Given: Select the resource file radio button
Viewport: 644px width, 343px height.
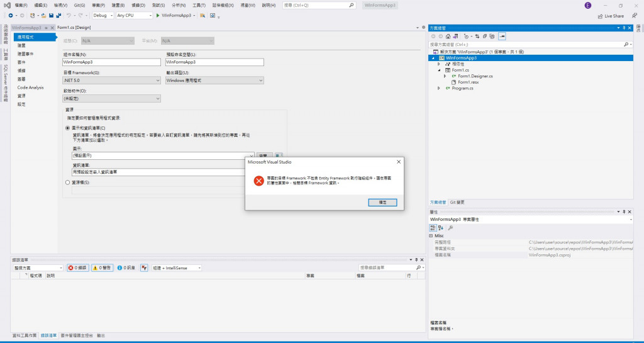Looking at the screenshot, I should pyautogui.click(x=68, y=183).
